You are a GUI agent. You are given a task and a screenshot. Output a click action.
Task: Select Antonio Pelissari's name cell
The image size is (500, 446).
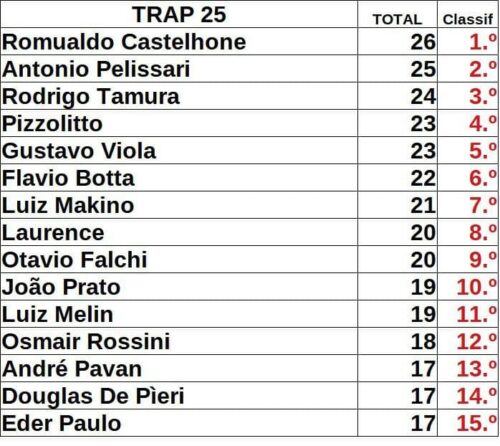click(179, 69)
